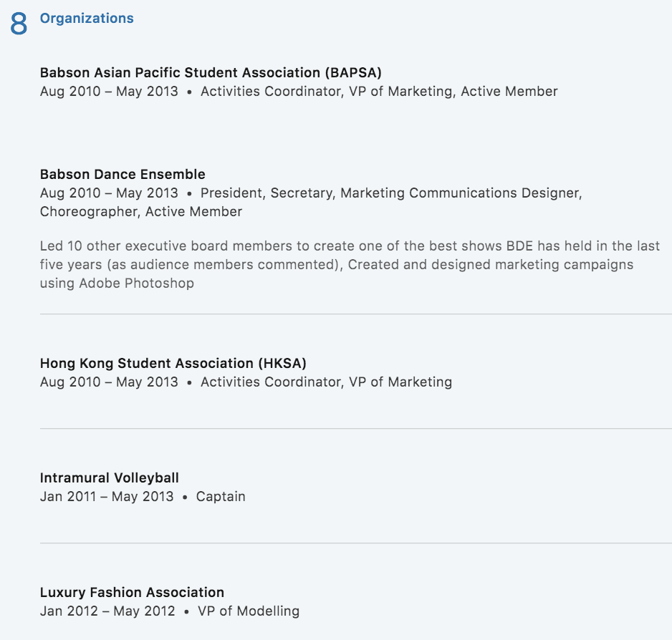Image resolution: width=672 pixels, height=640 pixels.
Task: Select Babson Asian Pacific Student Association title
Action: click(x=211, y=73)
